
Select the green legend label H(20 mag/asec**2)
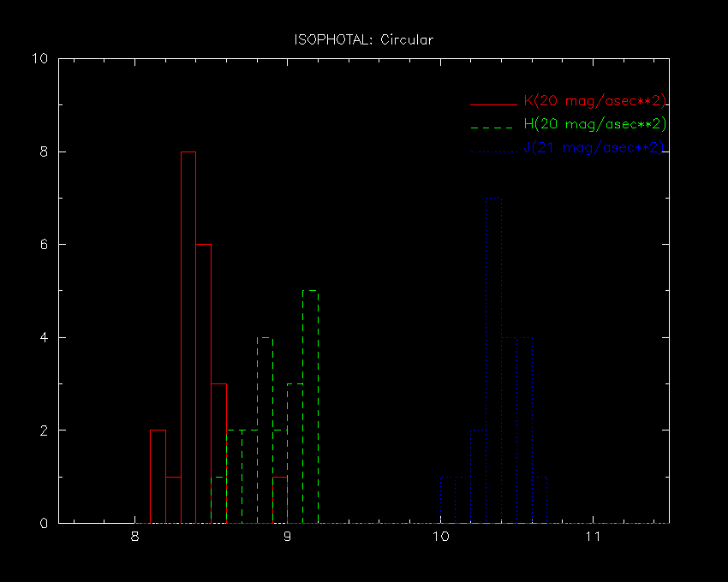pos(594,124)
